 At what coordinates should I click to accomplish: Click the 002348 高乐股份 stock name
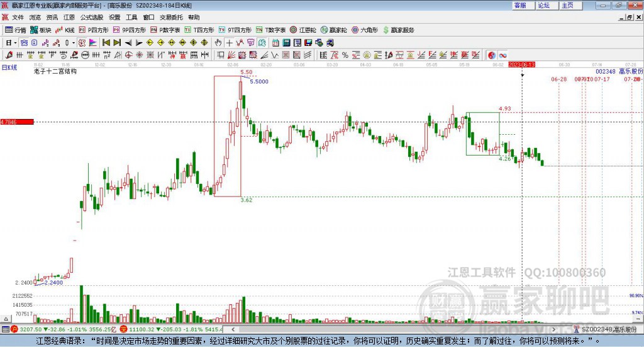(x=619, y=72)
